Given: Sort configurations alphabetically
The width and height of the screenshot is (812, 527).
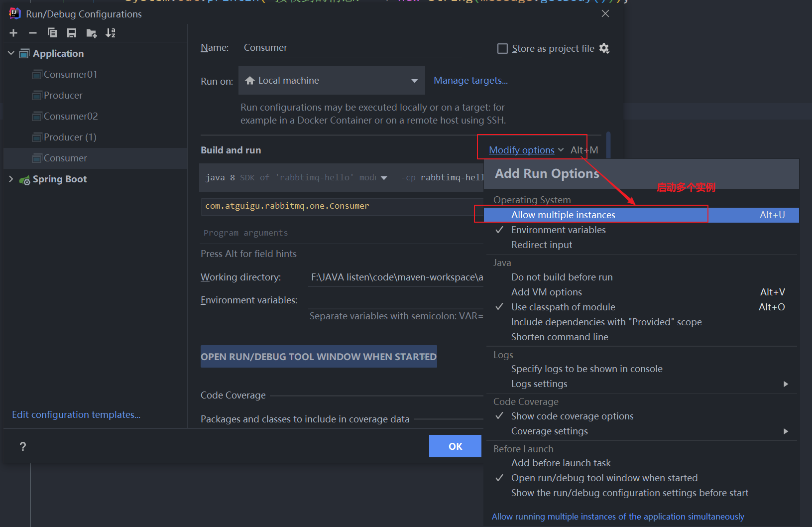Looking at the screenshot, I should tap(111, 33).
